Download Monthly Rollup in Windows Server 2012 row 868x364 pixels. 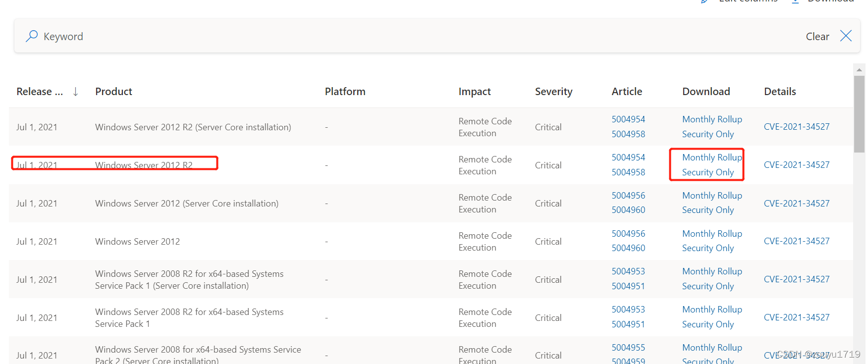coord(712,234)
